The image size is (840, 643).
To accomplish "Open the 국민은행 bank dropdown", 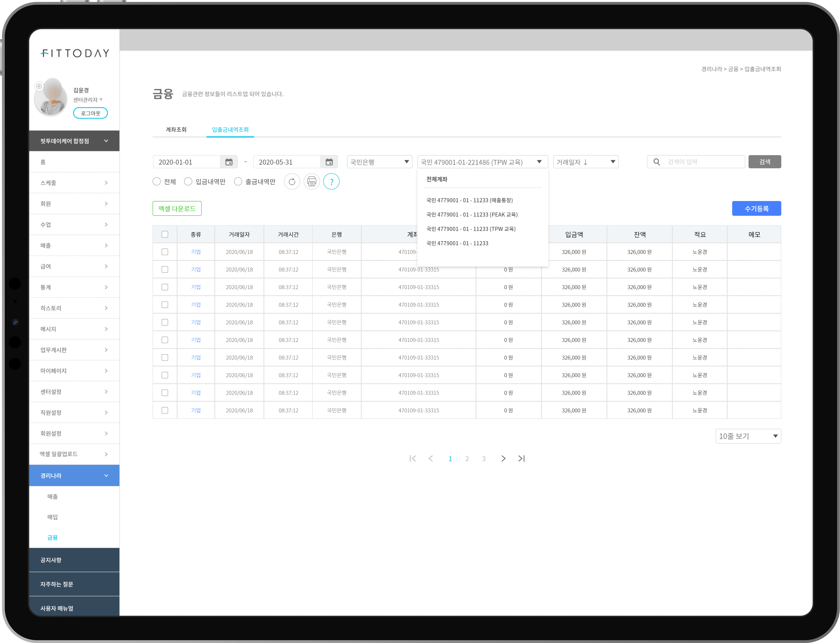I will (x=380, y=162).
